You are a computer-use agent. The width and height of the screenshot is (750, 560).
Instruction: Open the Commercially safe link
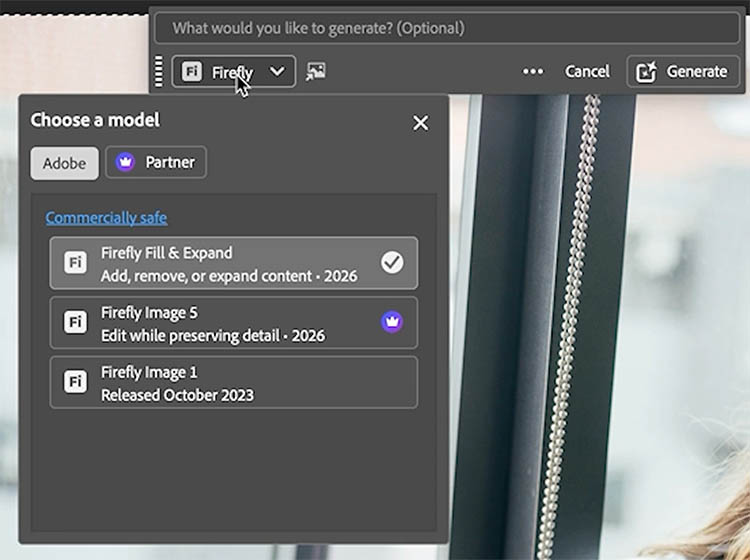(x=106, y=218)
